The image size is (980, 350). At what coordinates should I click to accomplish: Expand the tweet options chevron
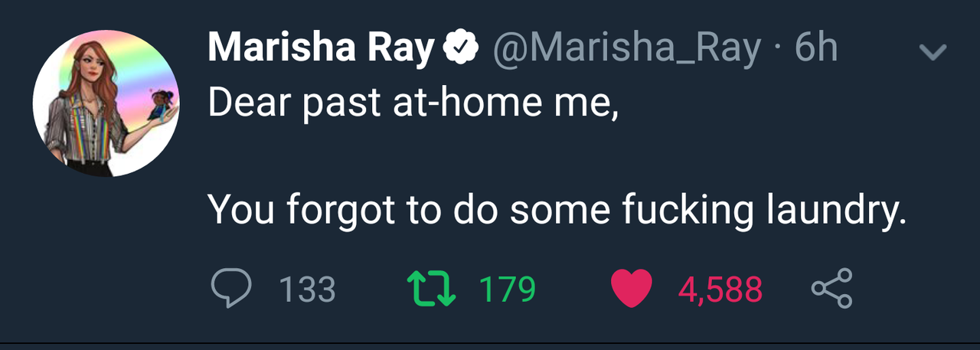pyautogui.click(x=932, y=52)
